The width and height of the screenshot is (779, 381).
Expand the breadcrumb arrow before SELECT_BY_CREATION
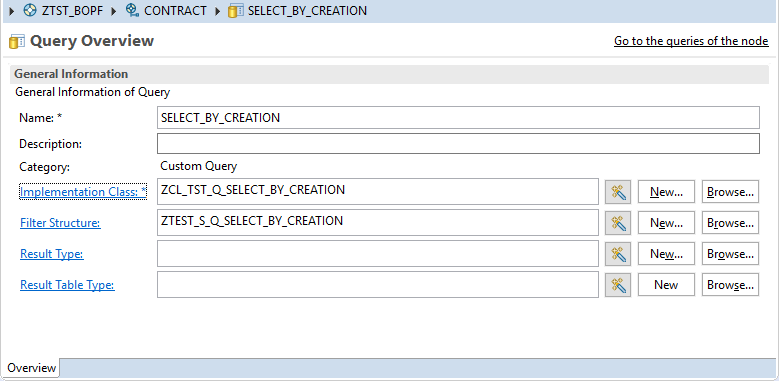pyautogui.click(x=218, y=11)
